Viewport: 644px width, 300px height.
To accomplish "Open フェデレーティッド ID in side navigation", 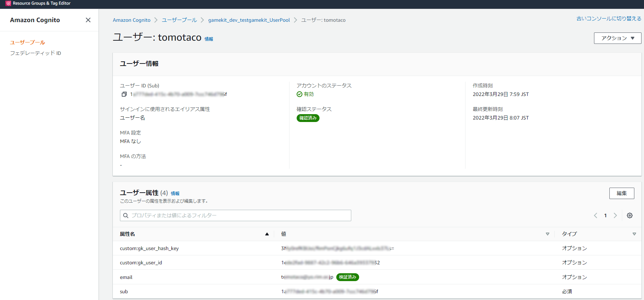I will pos(35,53).
